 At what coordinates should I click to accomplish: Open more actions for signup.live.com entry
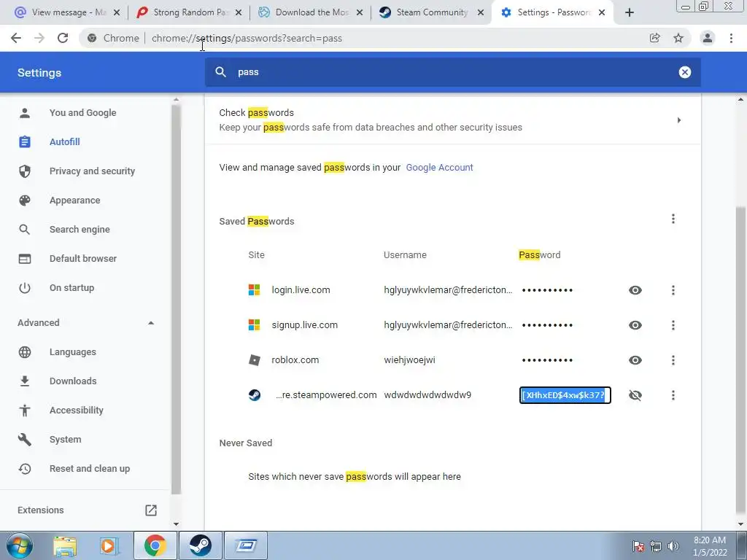click(673, 325)
